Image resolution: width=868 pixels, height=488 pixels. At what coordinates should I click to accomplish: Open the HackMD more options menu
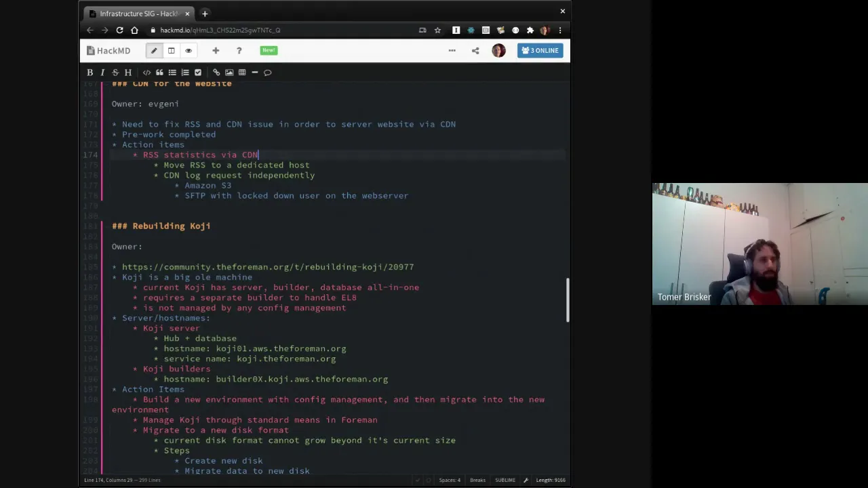click(452, 50)
